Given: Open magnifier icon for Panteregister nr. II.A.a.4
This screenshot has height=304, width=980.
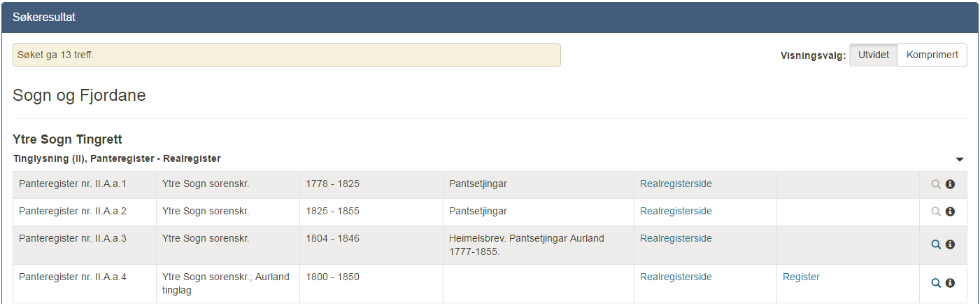Looking at the screenshot, I should [x=936, y=283].
